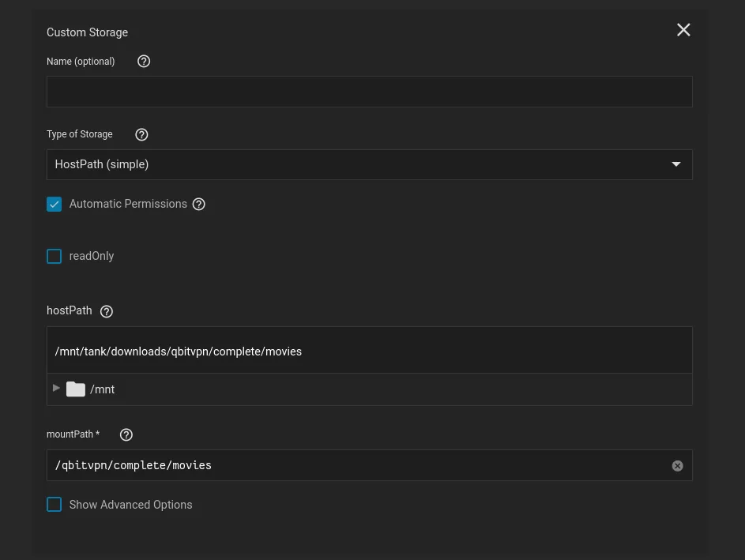Show Advanced Options

(x=54, y=504)
